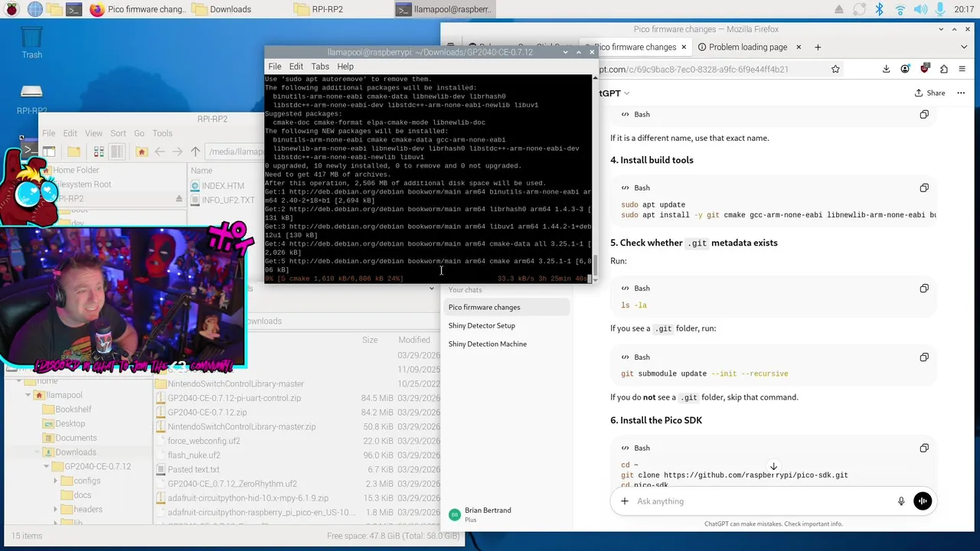980x551 pixels.
Task: Open Tools menu in RPI-RP2 file manager
Action: (162, 133)
